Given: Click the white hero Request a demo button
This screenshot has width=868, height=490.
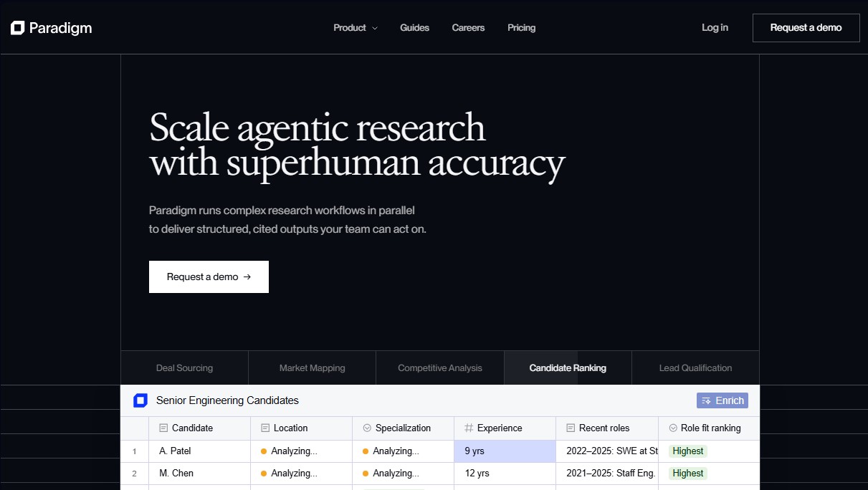Looking at the screenshot, I should click(209, 277).
